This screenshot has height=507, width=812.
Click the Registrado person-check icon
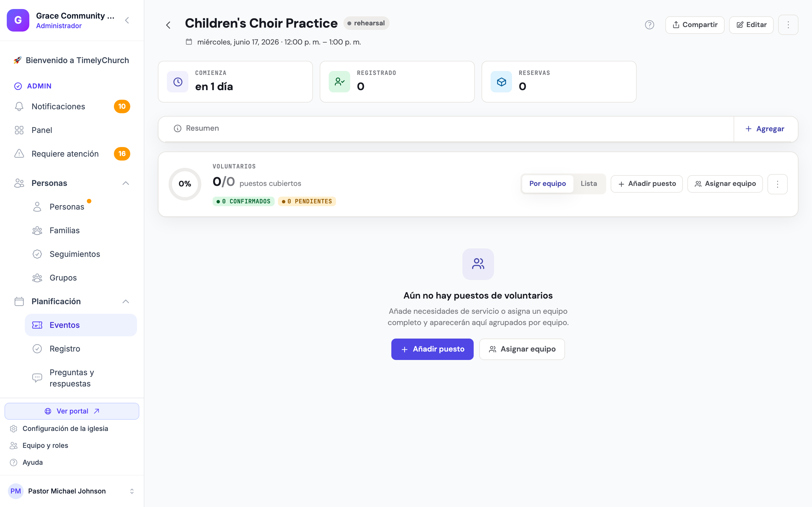tap(339, 82)
